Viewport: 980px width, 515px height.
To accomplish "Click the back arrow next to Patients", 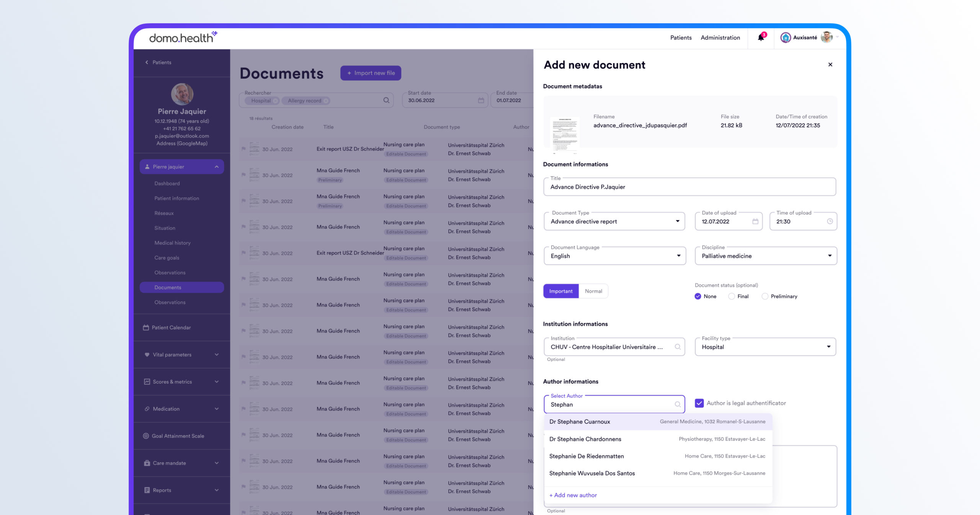I will point(147,62).
